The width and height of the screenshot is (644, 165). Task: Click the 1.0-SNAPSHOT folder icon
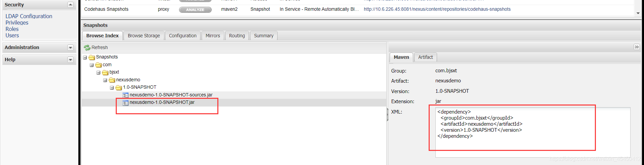119,87
